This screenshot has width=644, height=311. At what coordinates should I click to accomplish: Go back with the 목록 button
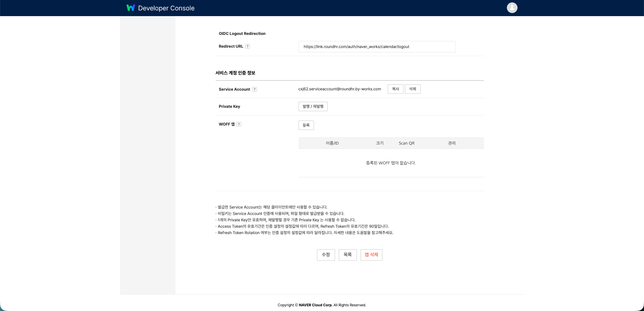click(347, 255)
